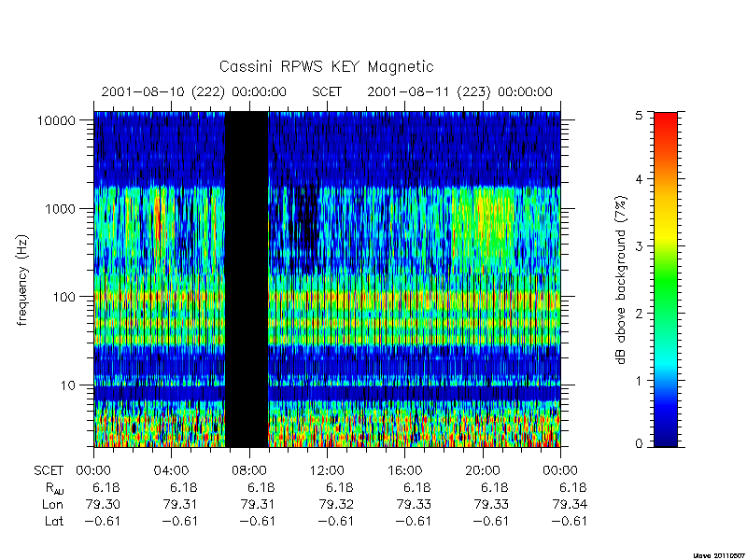The image size is (747, 560).
Task: Click the black data gap in the spectrogram
Action: click(247, 279)
